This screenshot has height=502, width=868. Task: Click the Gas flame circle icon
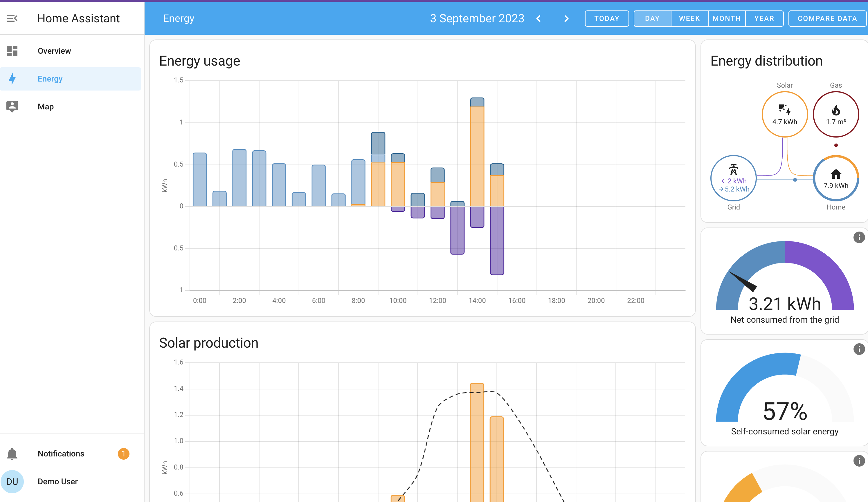coord(835,114)
